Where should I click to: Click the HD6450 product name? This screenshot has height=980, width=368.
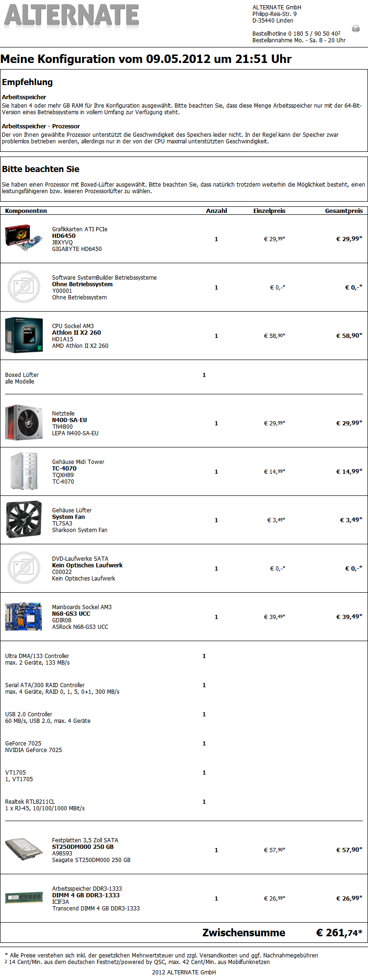pos(64,236)
